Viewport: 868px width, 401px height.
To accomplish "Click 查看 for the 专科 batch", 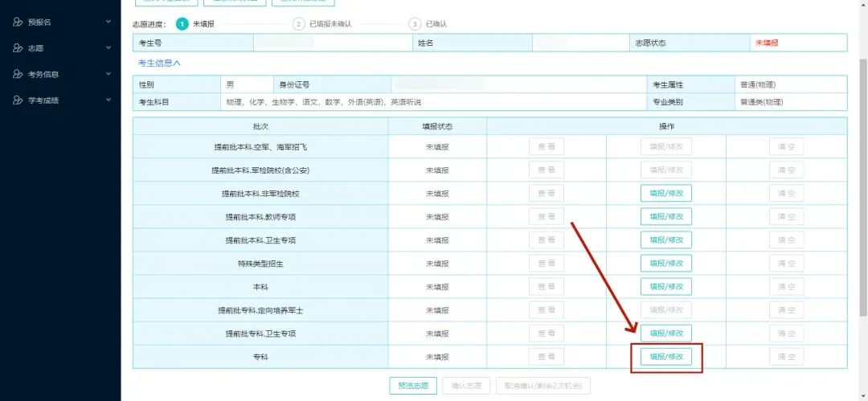I will pyautogui.click(x=546, y=357).
